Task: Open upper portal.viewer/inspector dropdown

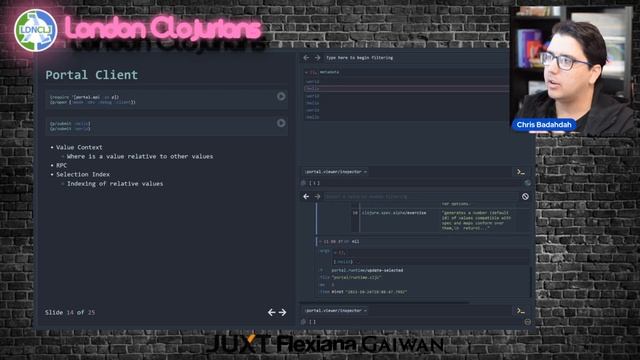Action: coord(336,172)
